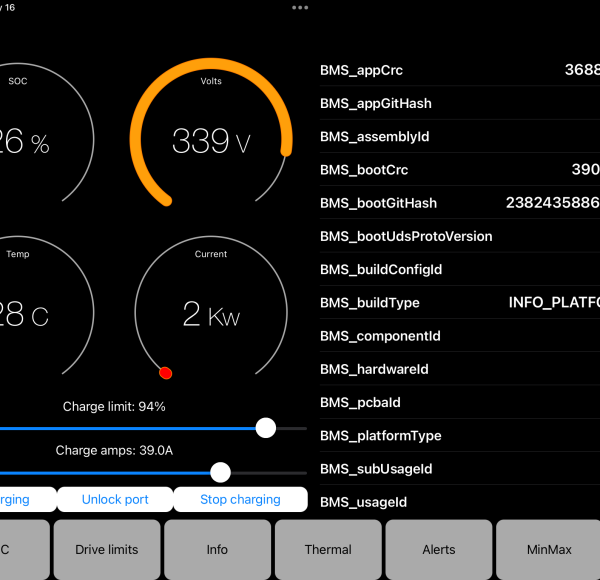Click the Stop charging button
This screenshot has height=580, width=600.
coord(240,499)
